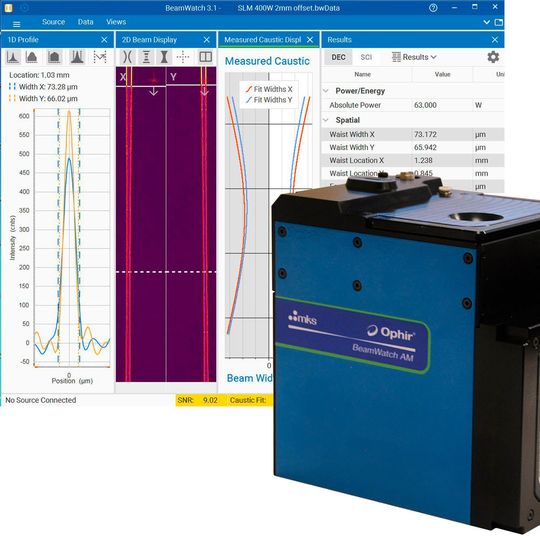Click the 63.000 power value
The image size is (540, 539).
click(425, 105)
